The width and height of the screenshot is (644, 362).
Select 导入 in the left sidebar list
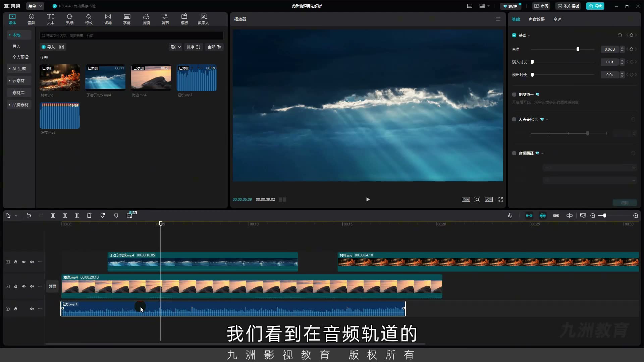coord(16,46)
